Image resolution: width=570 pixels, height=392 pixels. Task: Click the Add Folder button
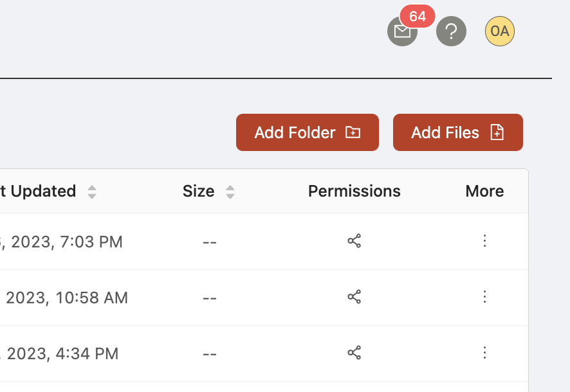(x=308, y=132)
